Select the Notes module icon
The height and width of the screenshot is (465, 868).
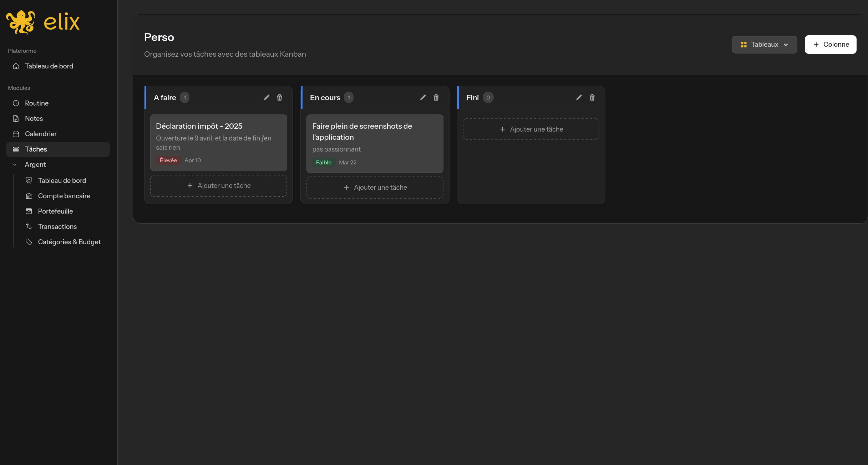click(16, 118)
